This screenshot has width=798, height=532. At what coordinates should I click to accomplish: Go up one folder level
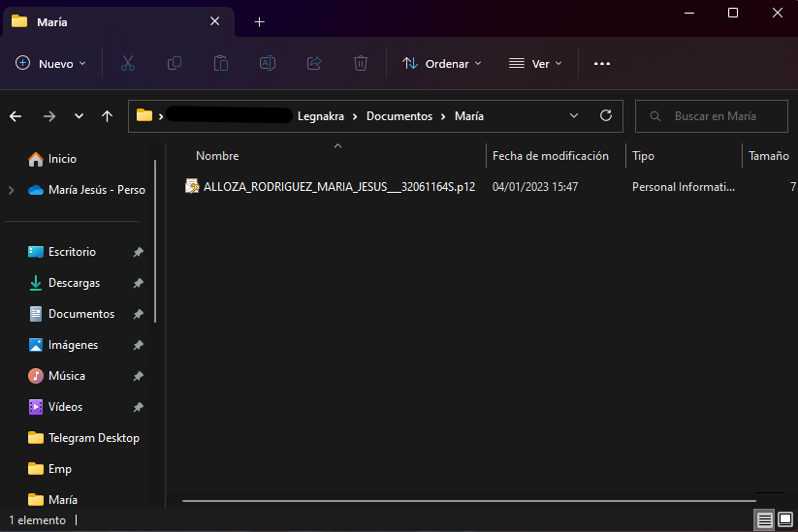click(x=107, y=116)
